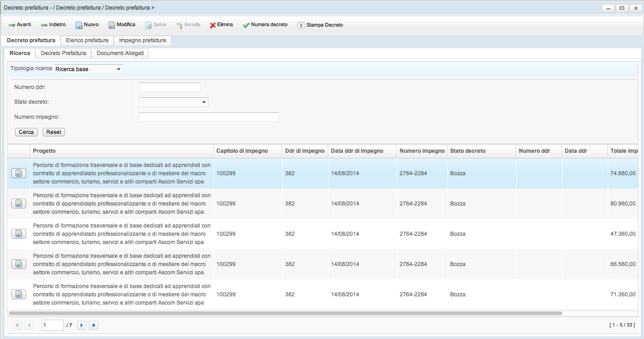644x339 pixels.
Task: Click the Avanti green arrow icon
Action: pos(12,25)
